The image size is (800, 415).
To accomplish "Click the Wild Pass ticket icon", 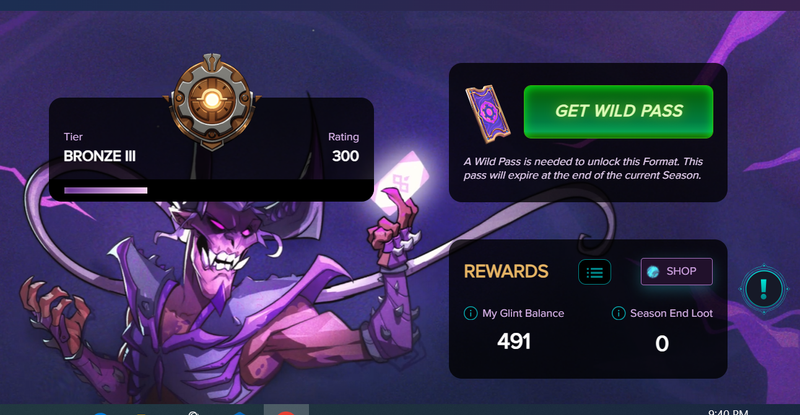I will [488, 113].
